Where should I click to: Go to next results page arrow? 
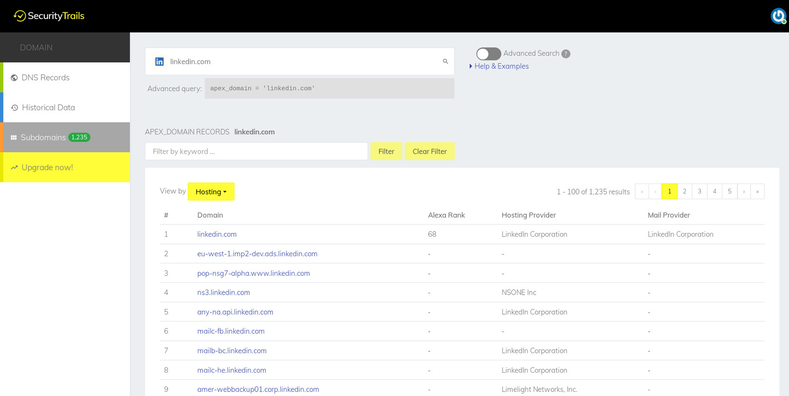tap(744, 191)
